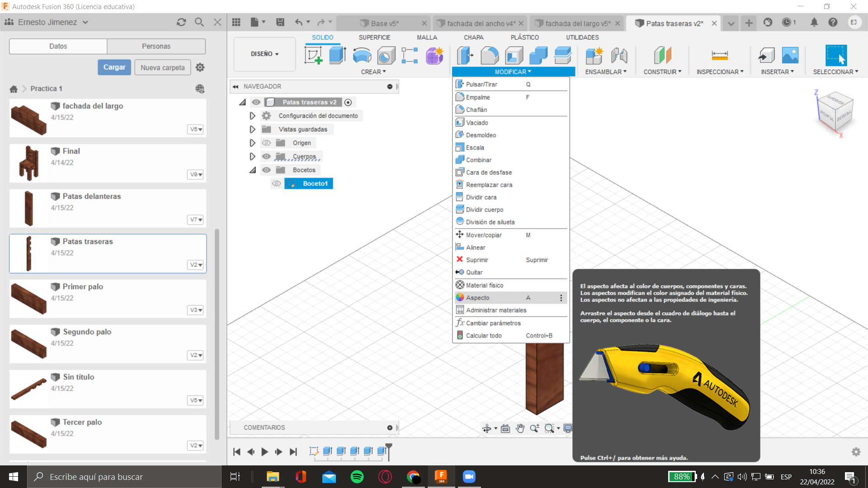868x488 pixels.
Task: Click the Orbit navigation icon
Action: pos(487,428)
